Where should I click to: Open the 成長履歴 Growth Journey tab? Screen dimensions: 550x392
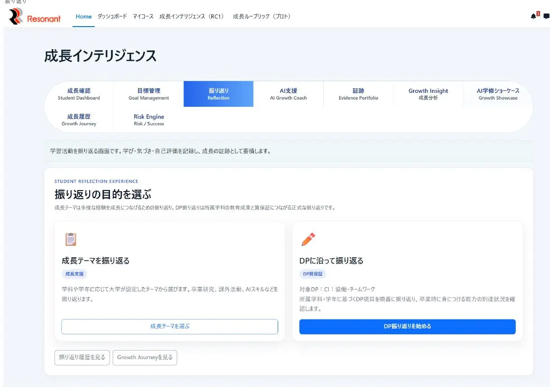[x=79, y=120]
